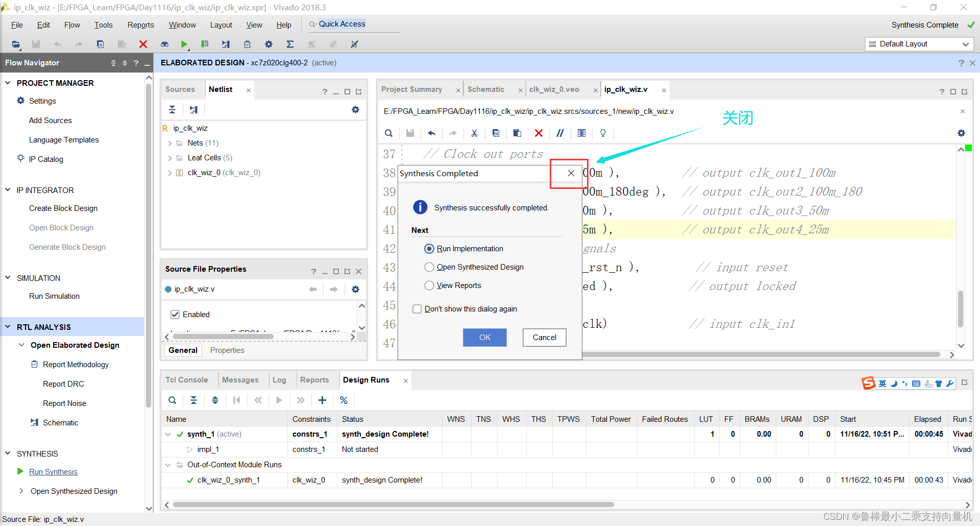Expand the Nets (11) tree node
Image resolution: width=980 pixels, height=526 pixels.
click(169, 144)
